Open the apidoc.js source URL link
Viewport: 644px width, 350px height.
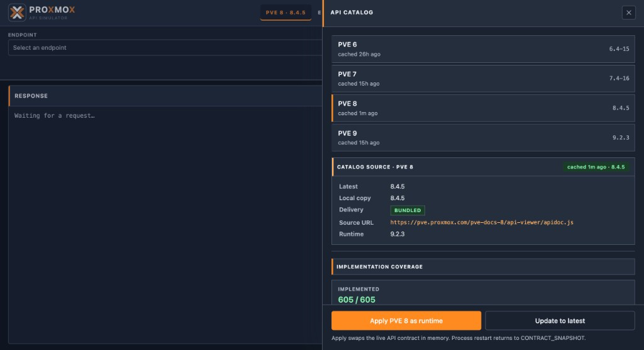point(481,222)
